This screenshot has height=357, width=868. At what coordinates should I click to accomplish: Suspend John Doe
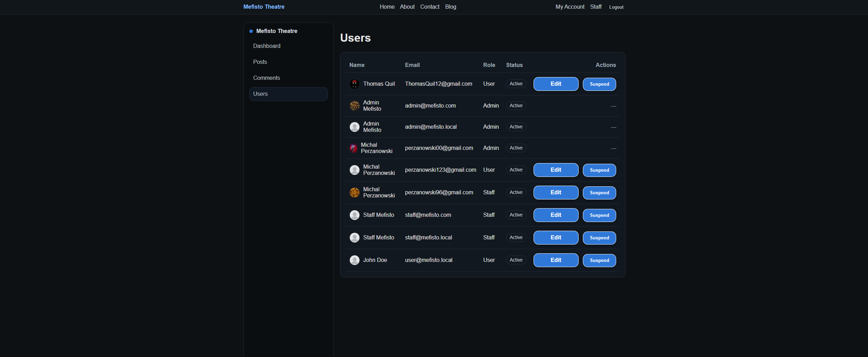point(599,260)
